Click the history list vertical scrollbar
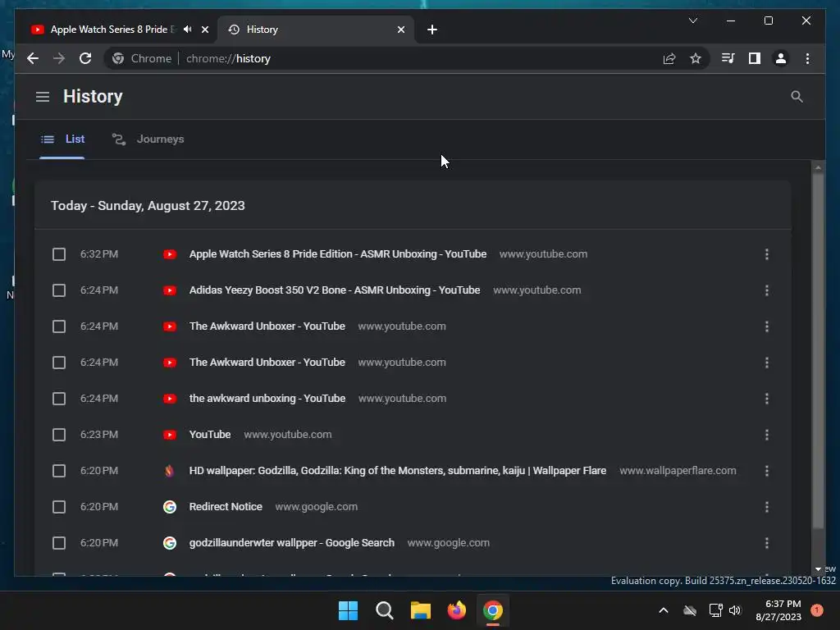The width and height of the screenshot is (840, 630). click(818, 351)
